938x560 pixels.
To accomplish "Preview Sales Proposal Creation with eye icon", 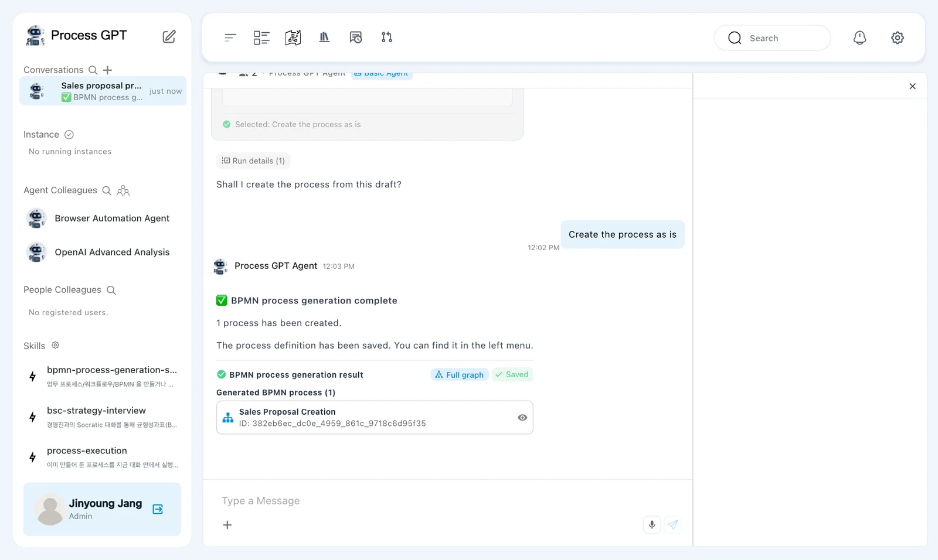I will pos(522,418).
